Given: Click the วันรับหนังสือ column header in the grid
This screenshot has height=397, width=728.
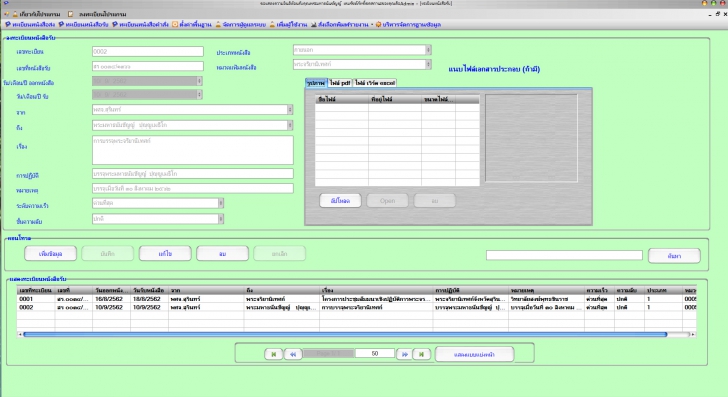Looking at the screenshot, I should [x=150, y=290].
